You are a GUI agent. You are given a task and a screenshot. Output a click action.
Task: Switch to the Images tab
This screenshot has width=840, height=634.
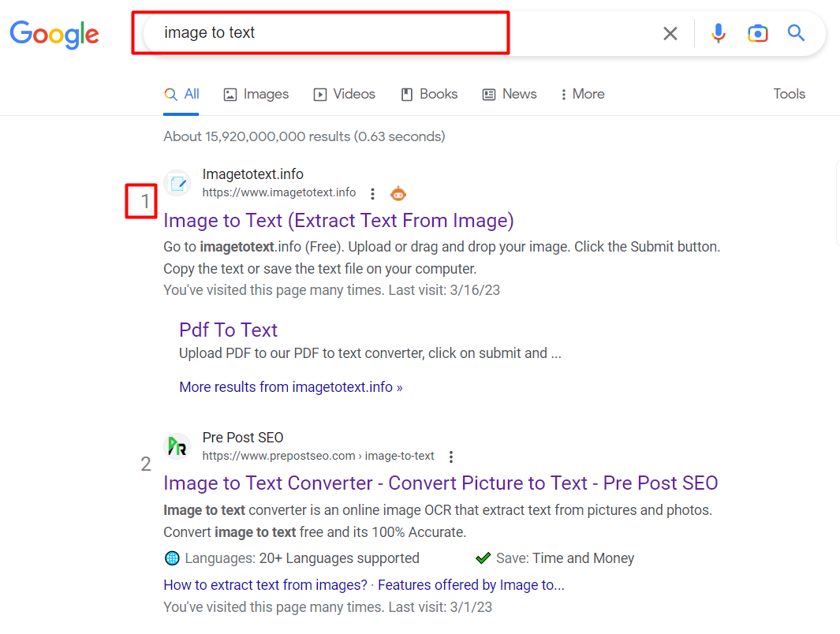(x=256, y=95)
